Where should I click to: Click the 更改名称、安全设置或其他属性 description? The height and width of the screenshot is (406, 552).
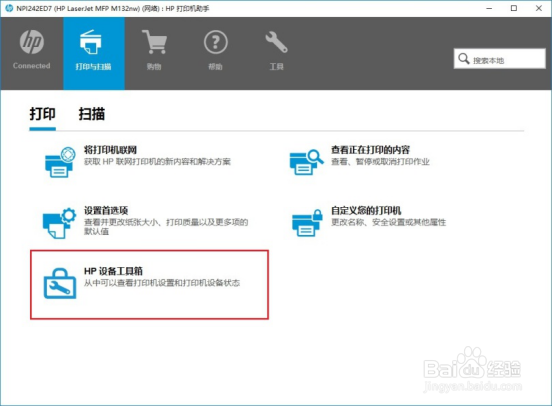pos(388,222)
